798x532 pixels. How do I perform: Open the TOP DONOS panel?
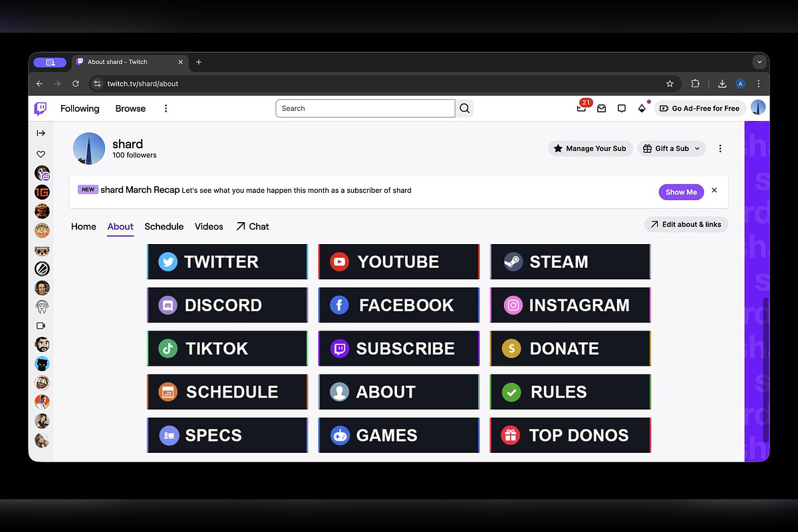point(571,436)
